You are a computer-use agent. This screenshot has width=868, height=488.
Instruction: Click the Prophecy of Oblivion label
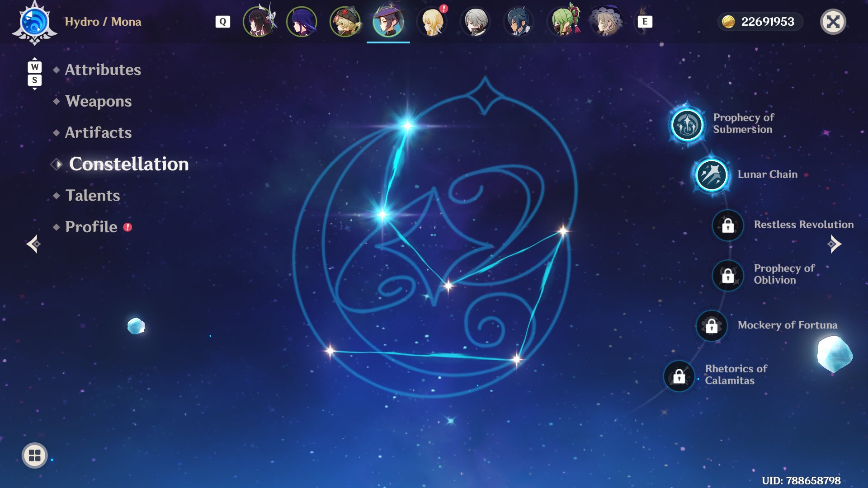pyautogui.click(x=784, y=274)
